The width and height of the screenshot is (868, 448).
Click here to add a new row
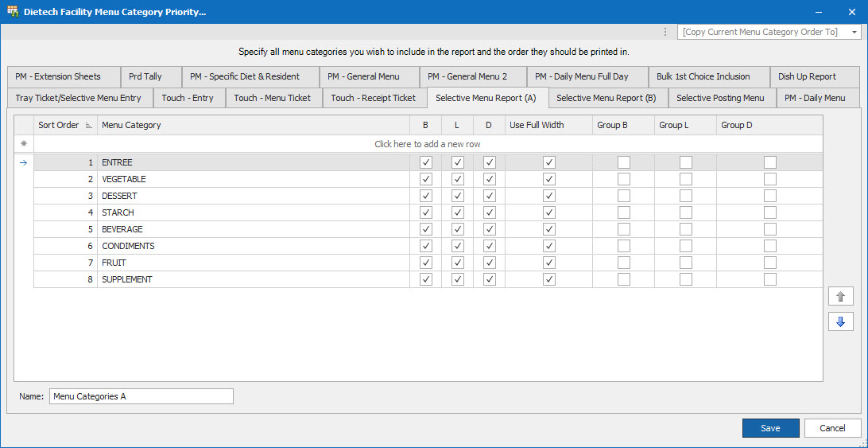pyautogui.click(x=428, y=143)
